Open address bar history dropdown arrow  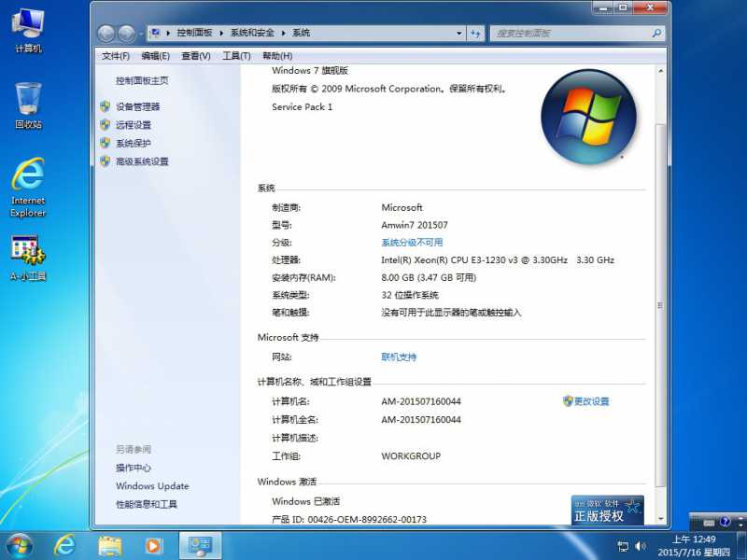pyautogui.click(x=458, y=34)
